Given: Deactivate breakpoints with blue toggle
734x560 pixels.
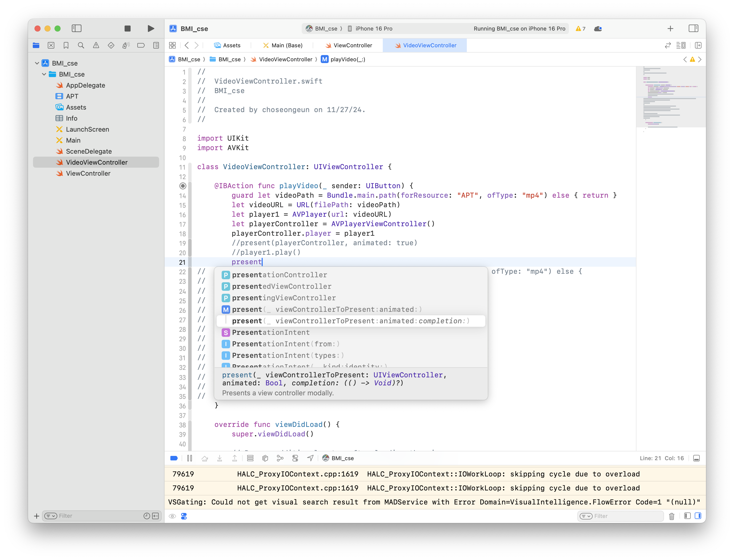Looking at the screenshot, I should 174,458.
